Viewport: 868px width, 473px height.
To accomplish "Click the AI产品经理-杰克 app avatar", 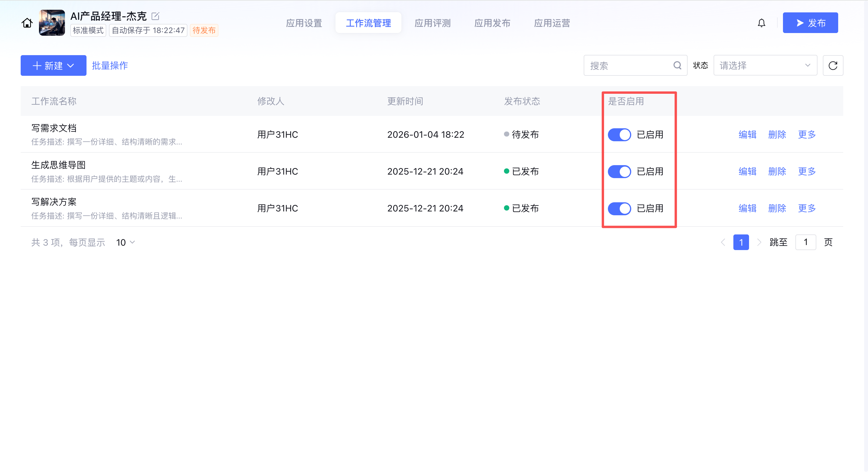I will (52, 22).
